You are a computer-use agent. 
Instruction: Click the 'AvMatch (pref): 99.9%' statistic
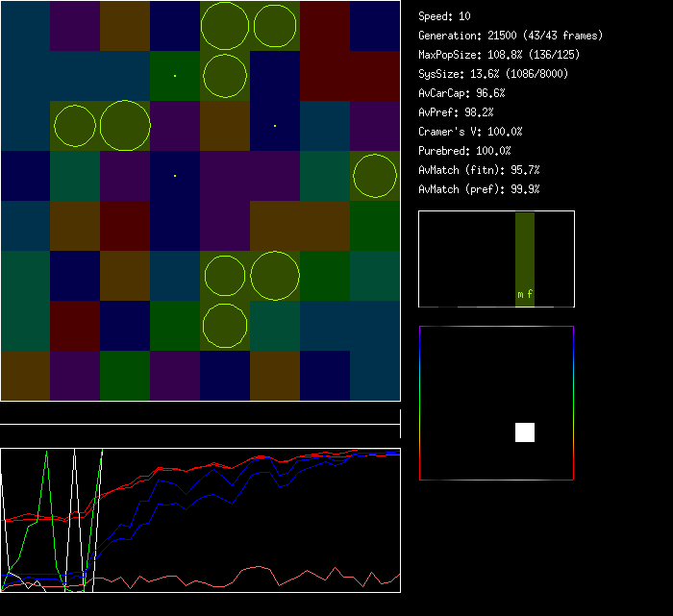pos(480,189)
